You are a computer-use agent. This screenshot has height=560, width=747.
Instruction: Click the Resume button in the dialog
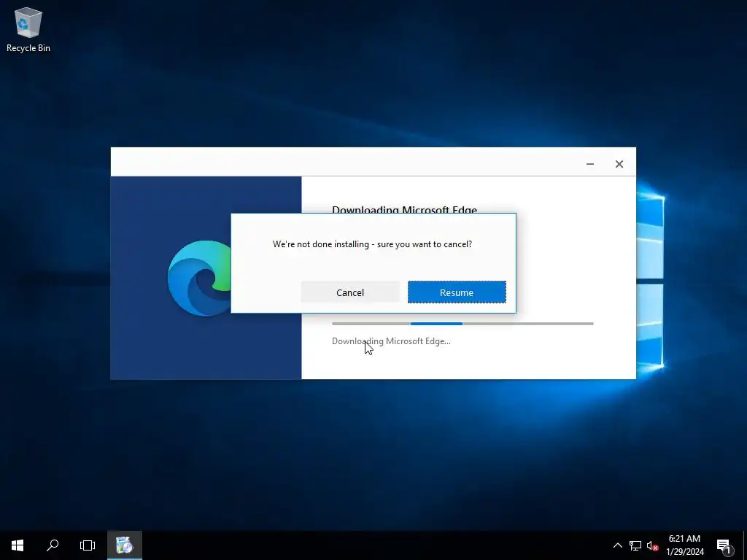(457, 292)
